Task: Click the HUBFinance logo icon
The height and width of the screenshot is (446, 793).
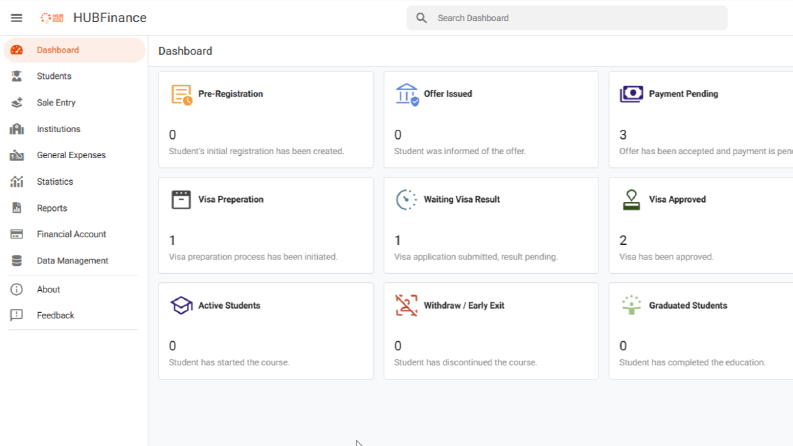Action: [x=52, y=18]
